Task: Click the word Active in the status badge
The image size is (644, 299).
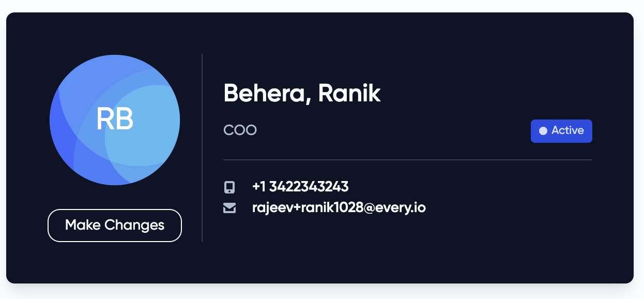Action: click(x=568, y=131)
